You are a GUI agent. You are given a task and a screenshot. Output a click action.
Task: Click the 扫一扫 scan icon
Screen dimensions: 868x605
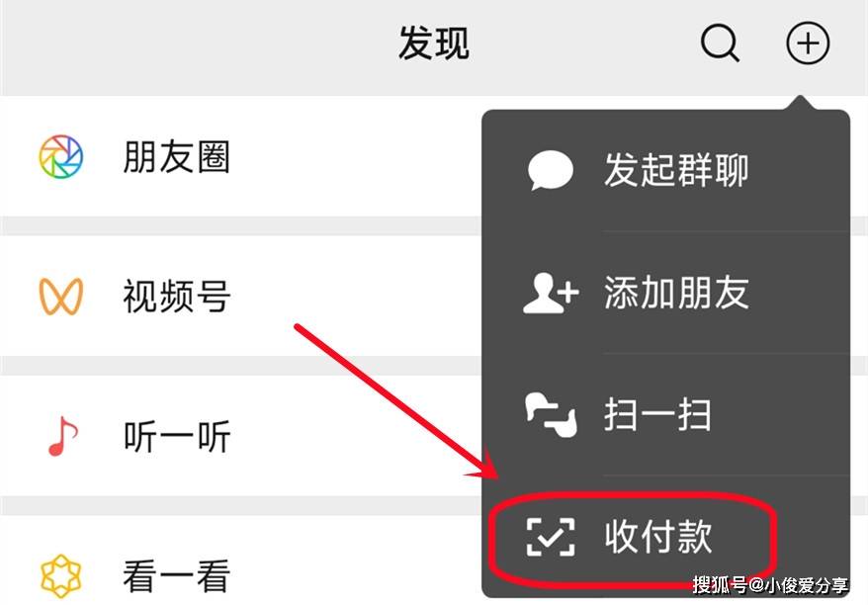pyautogui.click(x=551, y=415)
